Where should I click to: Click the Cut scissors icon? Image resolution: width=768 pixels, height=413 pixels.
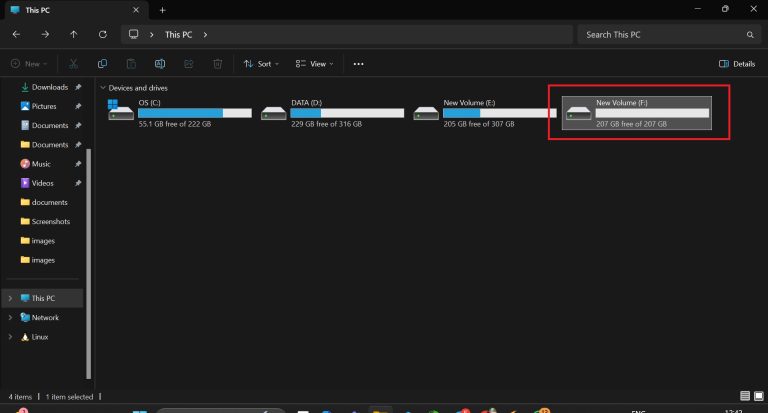[73, 64]
